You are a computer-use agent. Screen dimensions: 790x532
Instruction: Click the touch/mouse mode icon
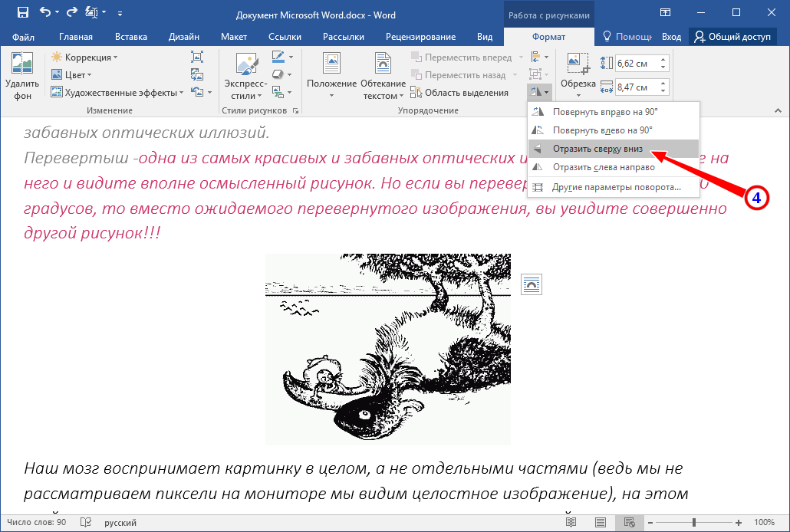pyautogui.click(x=92, y=12)
